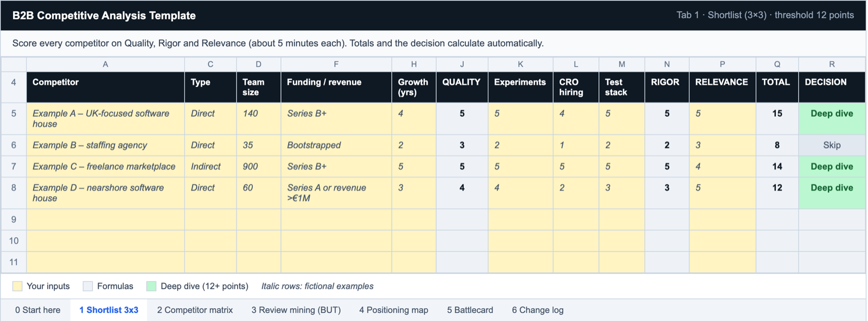The width and height of the screenshot is (868, 321).
Task: Click Example D's 'Deep dive' decision cell
Action: tap(832, 193)
